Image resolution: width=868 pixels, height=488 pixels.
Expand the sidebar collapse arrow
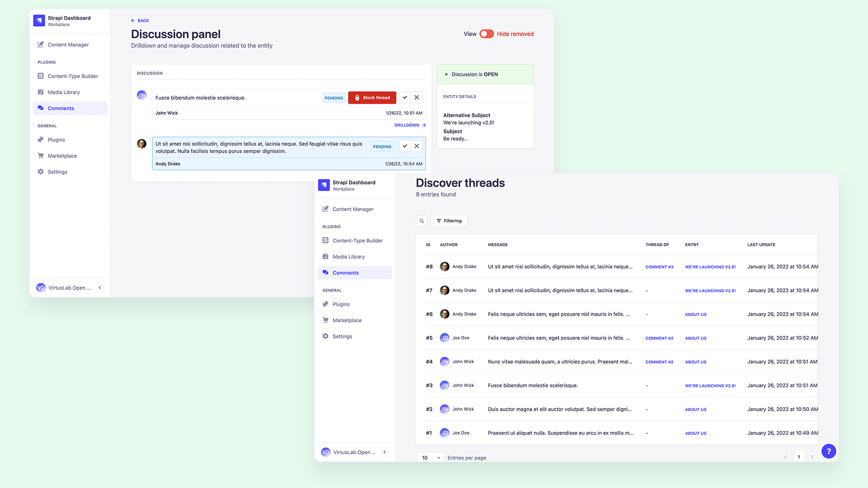pos(99,288)
